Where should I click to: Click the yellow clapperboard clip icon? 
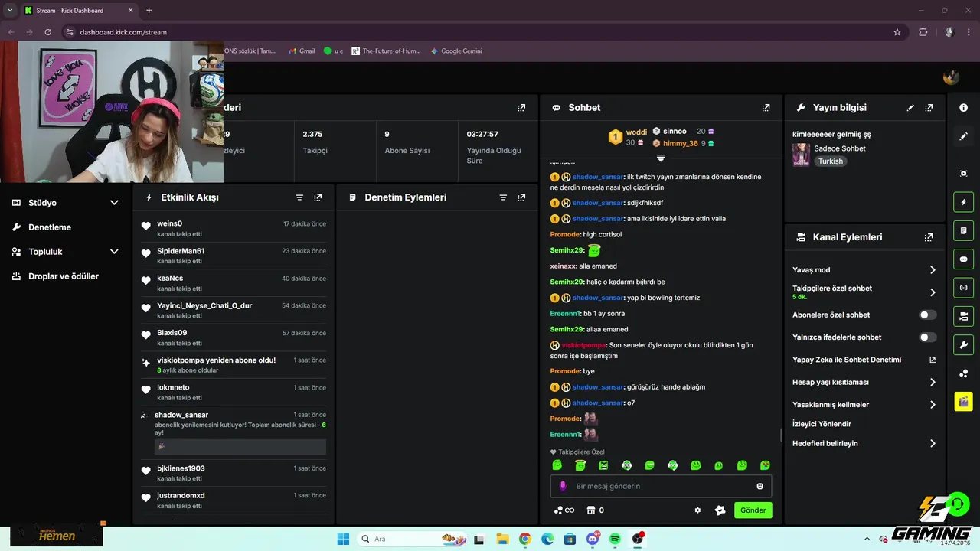click(x=963, y=402)
